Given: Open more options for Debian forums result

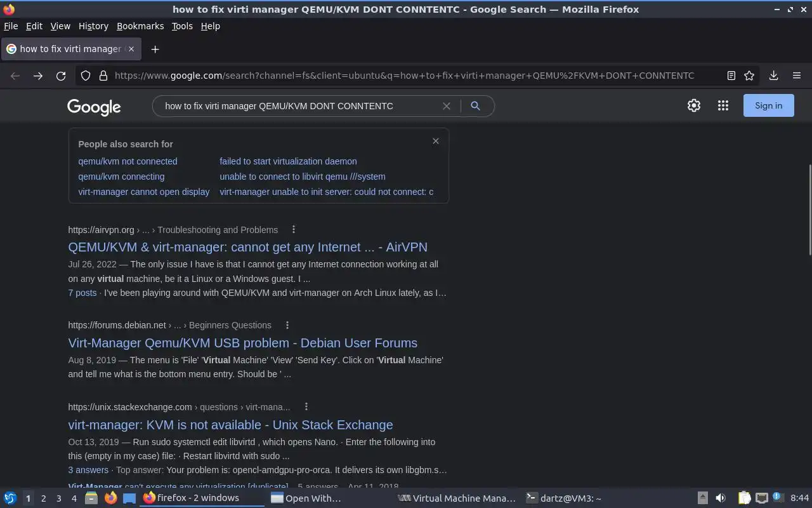Looking at the screenshot, I should coord(287,324).
